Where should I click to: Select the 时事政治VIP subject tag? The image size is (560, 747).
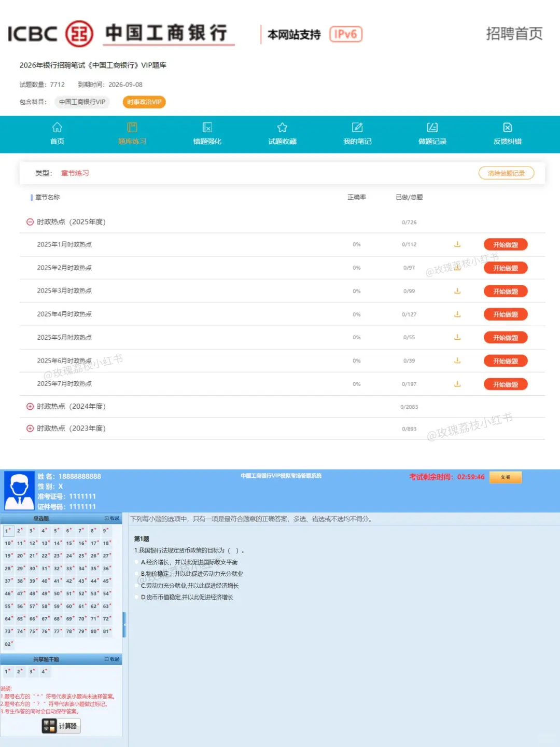144,102
